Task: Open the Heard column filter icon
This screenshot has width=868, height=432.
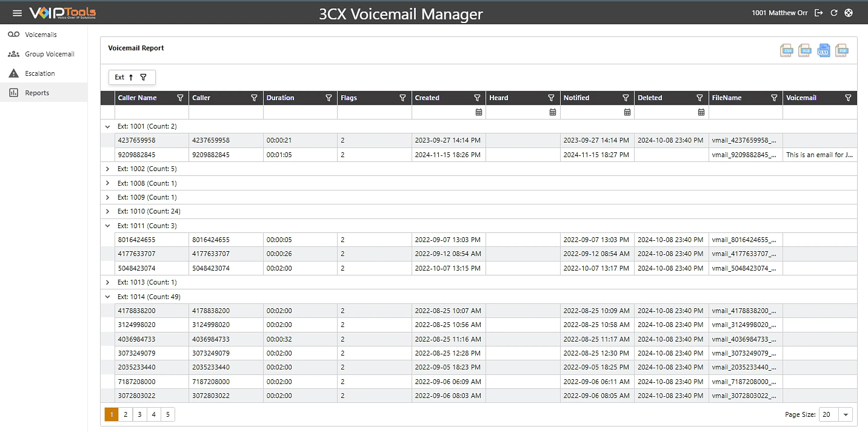Action: click(551, 98)
